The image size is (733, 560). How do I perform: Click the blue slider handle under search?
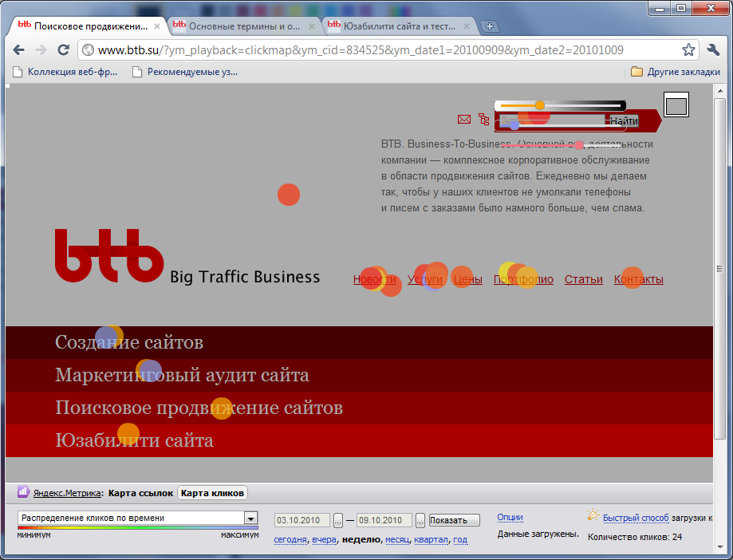(x=514, y=125)
